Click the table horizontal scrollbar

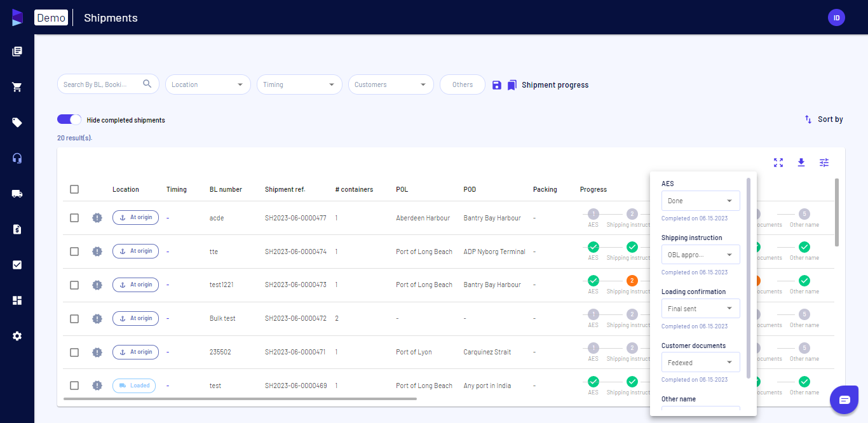tap(240, 399)
